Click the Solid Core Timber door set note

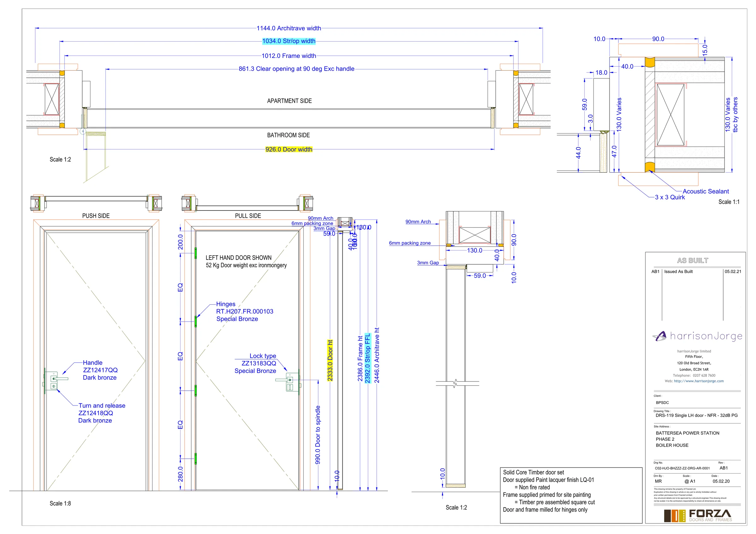pos(533,473)
